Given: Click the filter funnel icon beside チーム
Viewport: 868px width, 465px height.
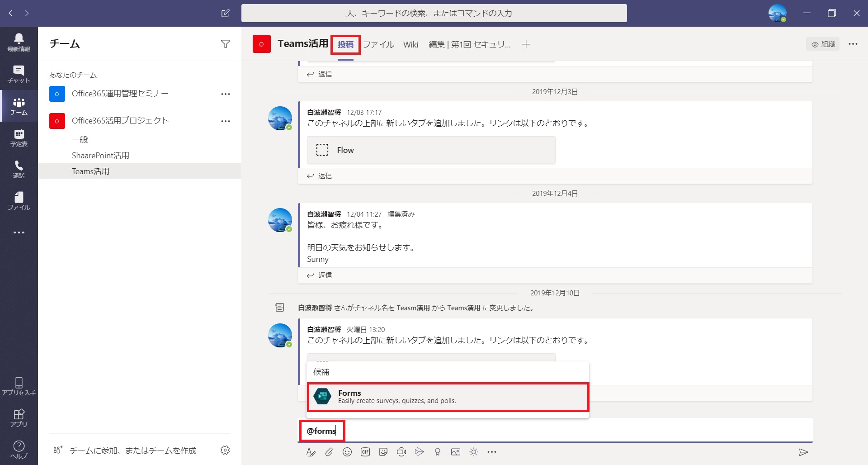Looking at the screenshot, I should click(x=226, y=44).
